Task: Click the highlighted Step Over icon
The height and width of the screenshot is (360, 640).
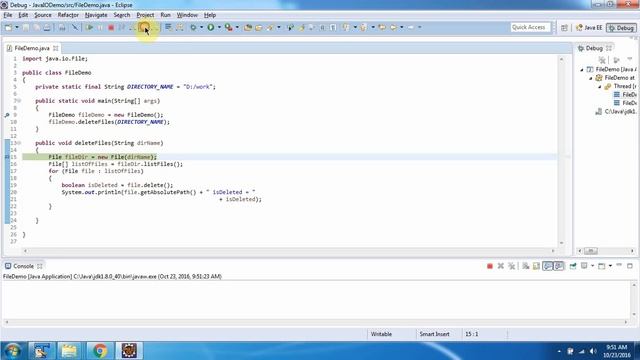Action: pos(144,27)
